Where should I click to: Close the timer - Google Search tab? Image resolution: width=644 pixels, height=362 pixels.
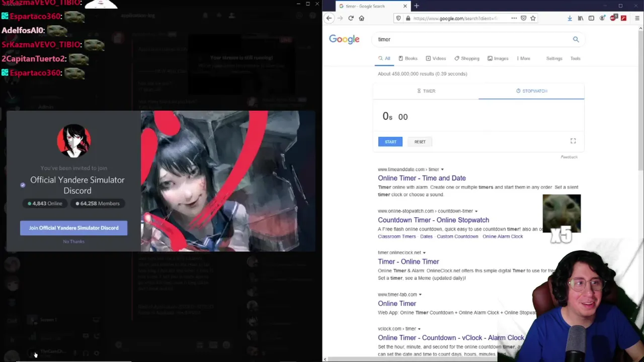[405, 6]
